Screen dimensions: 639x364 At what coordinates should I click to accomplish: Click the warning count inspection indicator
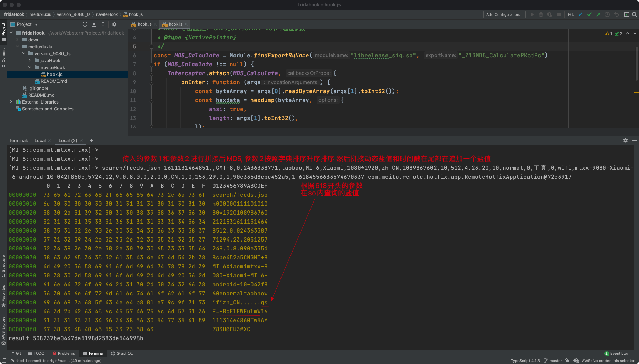609,33
